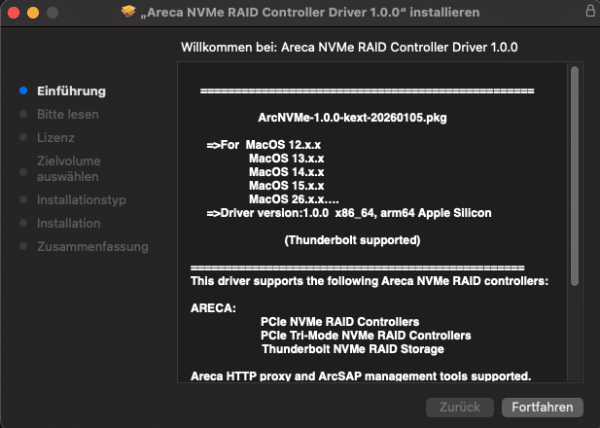Click the disabled Zurück button
The height and width of the screenshot is (428, 600).
[460, 407]
